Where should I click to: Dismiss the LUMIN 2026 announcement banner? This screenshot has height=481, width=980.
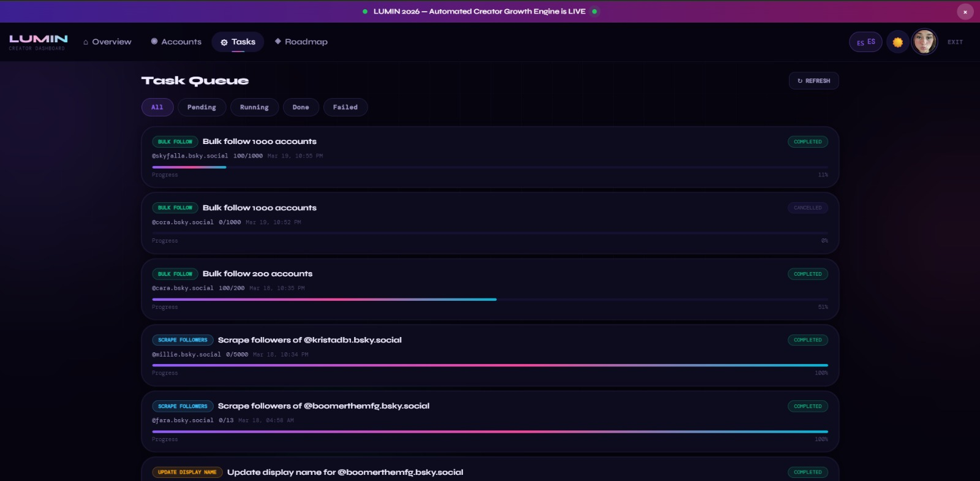pyautogui.click(x=965, y=12)
